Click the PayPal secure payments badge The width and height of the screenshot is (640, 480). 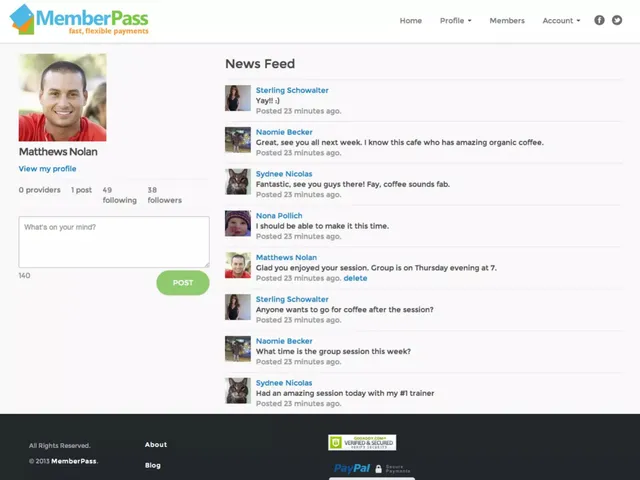pyautogui.click(x=372, y=469)
